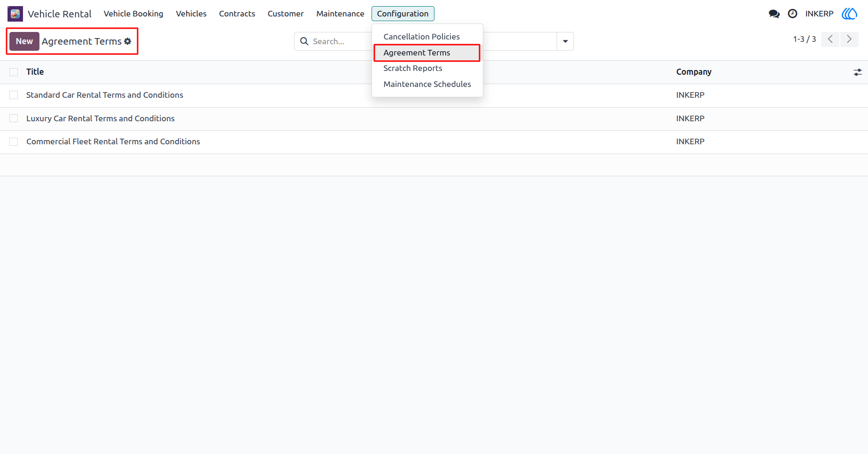Click the New button
This screenshot has width=868, height=454.
(24, 41)
